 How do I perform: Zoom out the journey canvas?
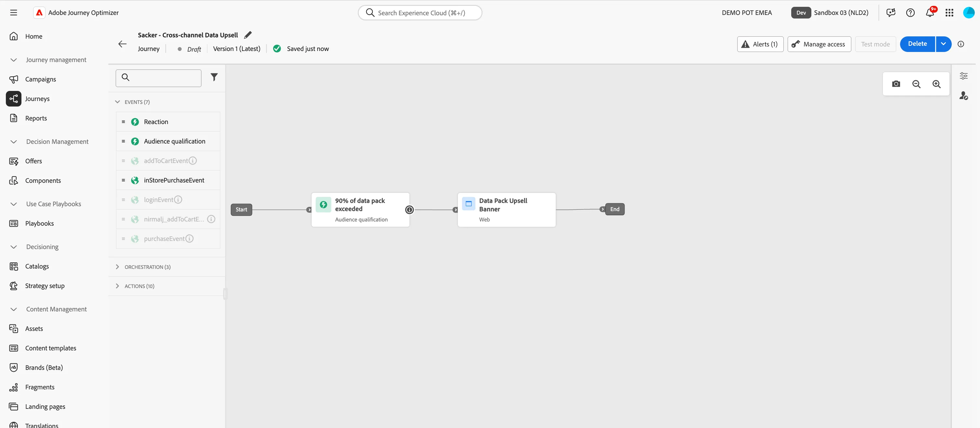pyautogui.click(x=916, y=84)
